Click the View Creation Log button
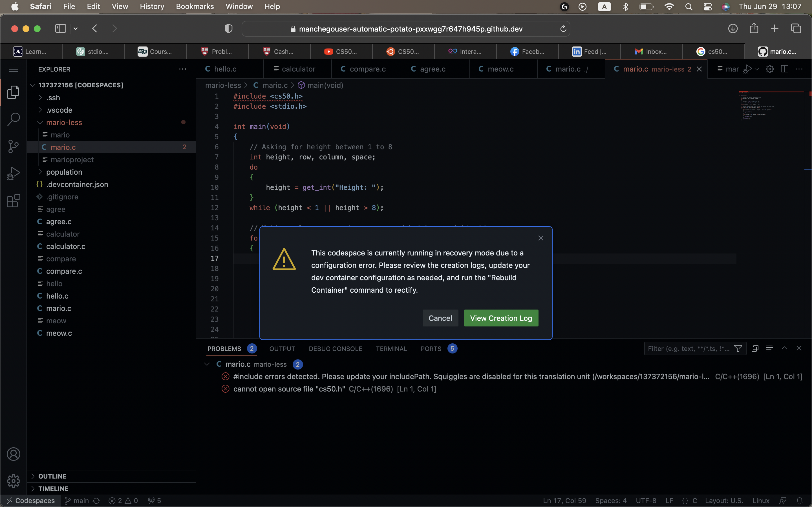Viewport: 812px width, 507px height. (x=501, y=318)
